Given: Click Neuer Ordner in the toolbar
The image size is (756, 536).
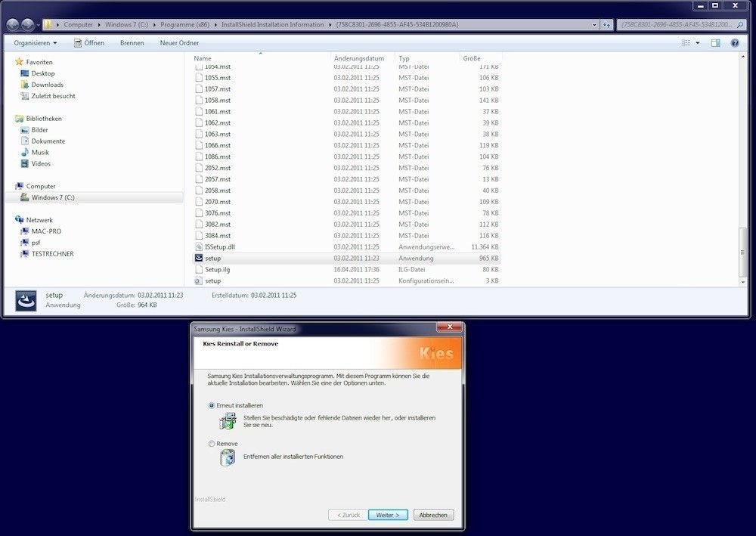Looking at the screenshot, I should (179, 43).
